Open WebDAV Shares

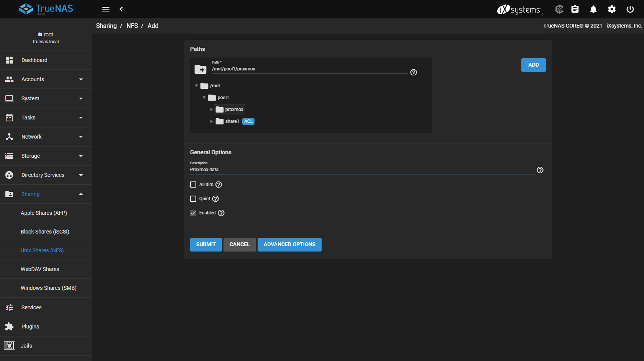[x=40, y=269]
